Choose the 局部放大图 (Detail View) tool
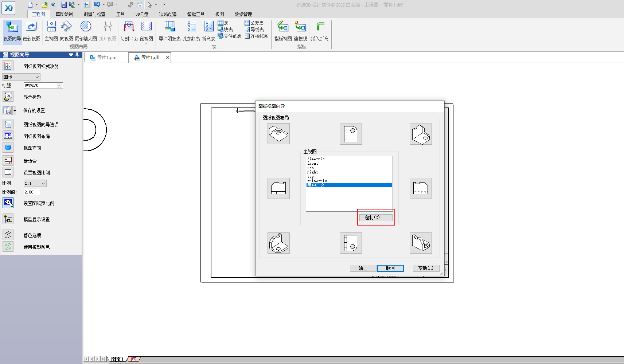Viewport: 624px width, 364px height. tap(86, 31)
